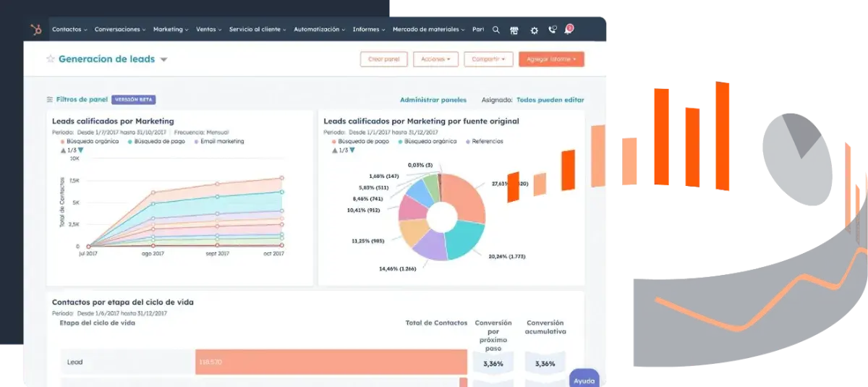Click the 8,46% (741) pie label
Viewport: 868px width, 387px height.
pos(367,198)
